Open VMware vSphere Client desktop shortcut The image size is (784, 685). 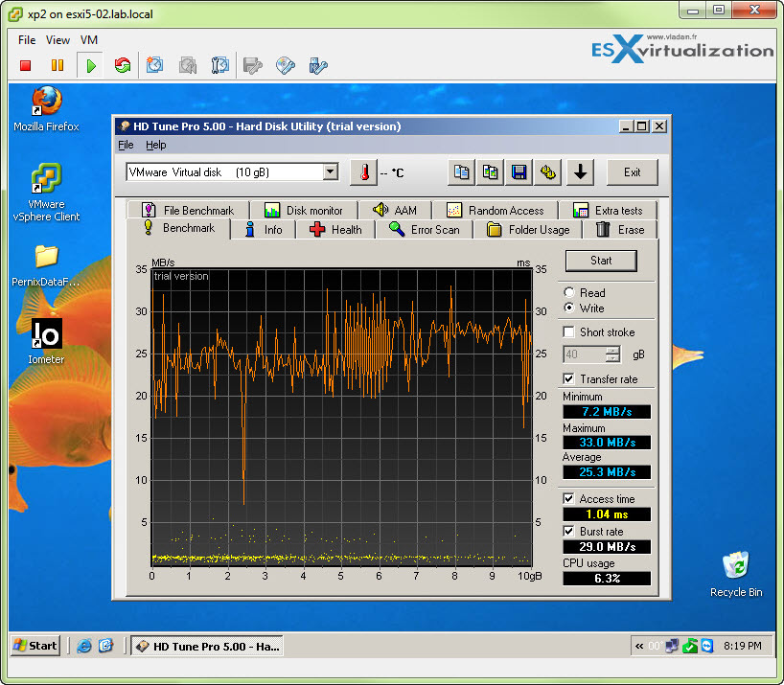click(x=47, y=193)
